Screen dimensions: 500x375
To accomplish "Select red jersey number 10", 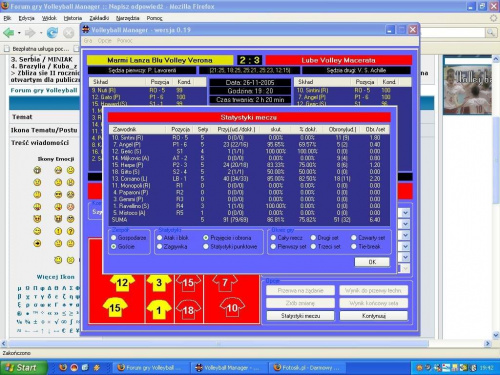I will pyautogui.click(x=232, y=308).
